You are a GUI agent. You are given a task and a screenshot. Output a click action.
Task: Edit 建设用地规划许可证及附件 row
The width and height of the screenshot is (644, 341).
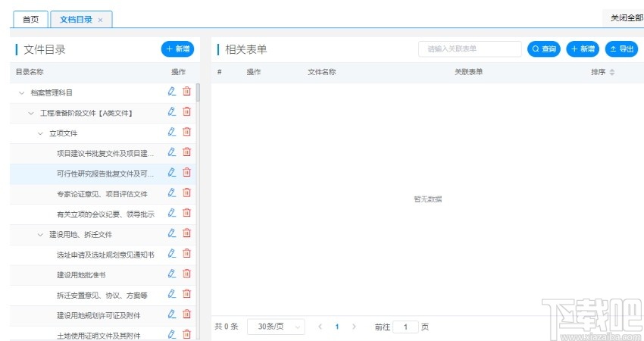tap(172, 314)
